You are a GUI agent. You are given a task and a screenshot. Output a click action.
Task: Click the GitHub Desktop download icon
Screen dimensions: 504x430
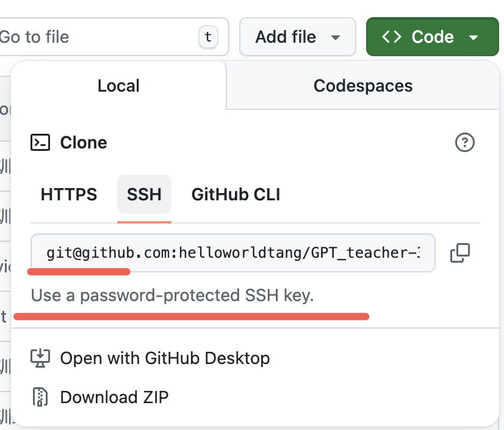pyautogui.click(x=40, y=358)
